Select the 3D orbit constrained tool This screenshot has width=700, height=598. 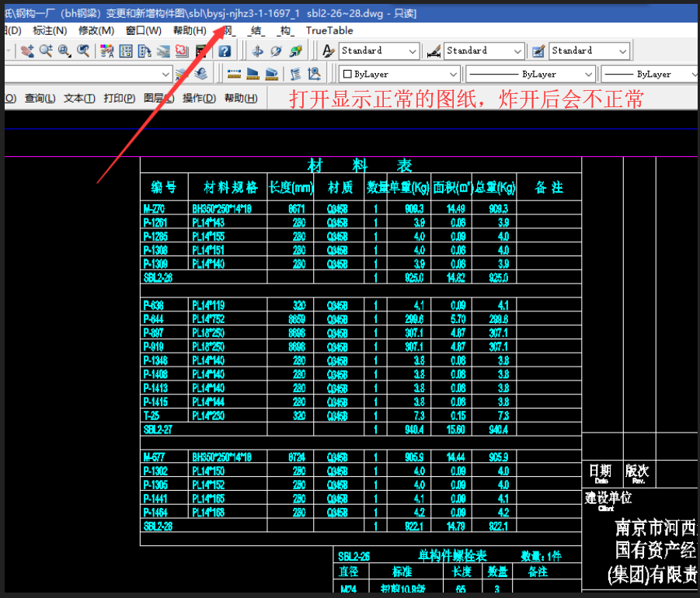pyautogui.click(x=257, y=51)
